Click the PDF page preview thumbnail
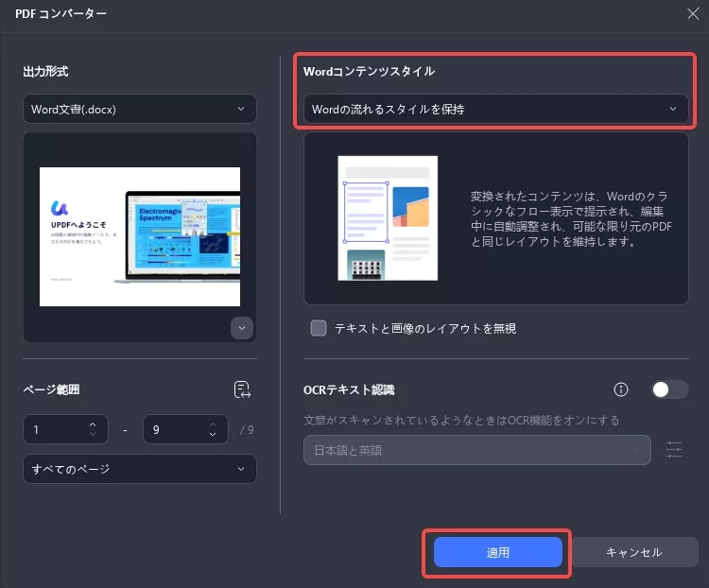This screenshot has width=709, height=588. click(140, 236)
